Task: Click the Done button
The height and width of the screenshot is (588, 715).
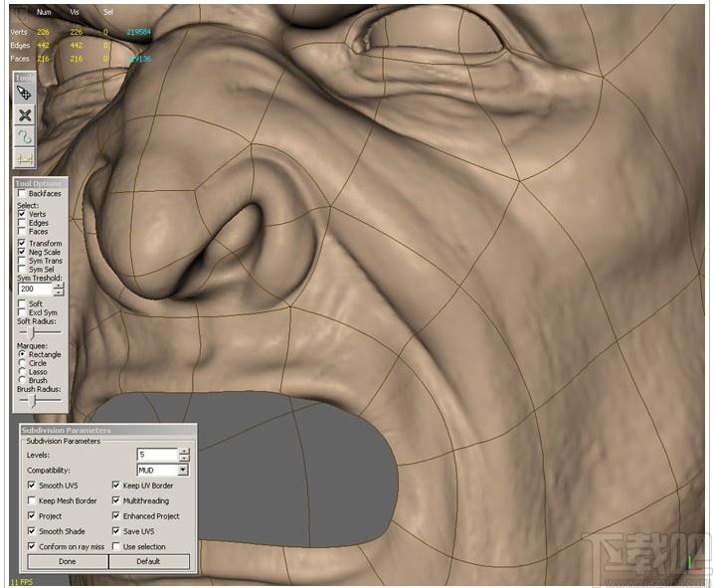Action: click(x=68, y=561)
